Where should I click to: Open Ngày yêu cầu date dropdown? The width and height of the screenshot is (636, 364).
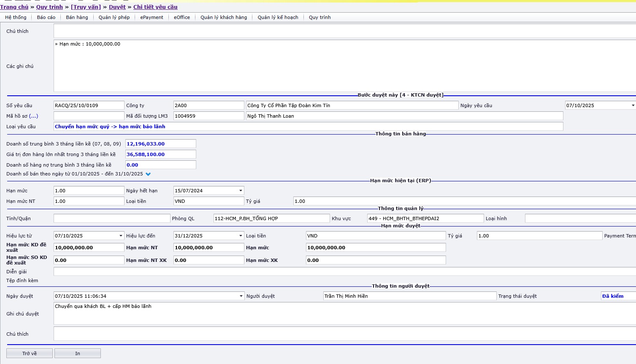pos(632,105)
